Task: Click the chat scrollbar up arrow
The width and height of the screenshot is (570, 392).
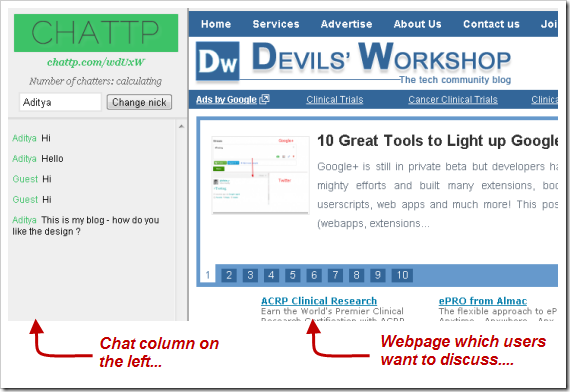Action: coord(181,127)
